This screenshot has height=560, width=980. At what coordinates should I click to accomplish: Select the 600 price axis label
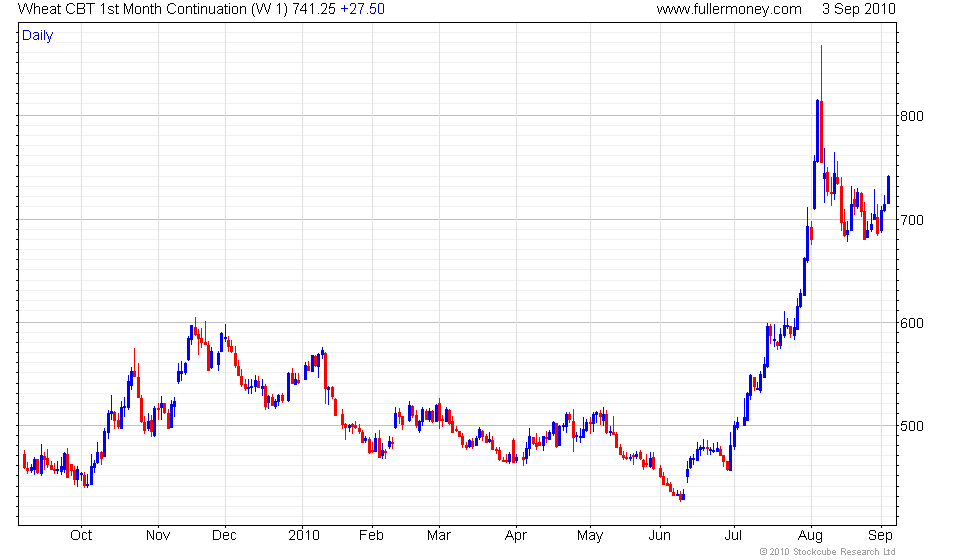(x=911, y=323)
